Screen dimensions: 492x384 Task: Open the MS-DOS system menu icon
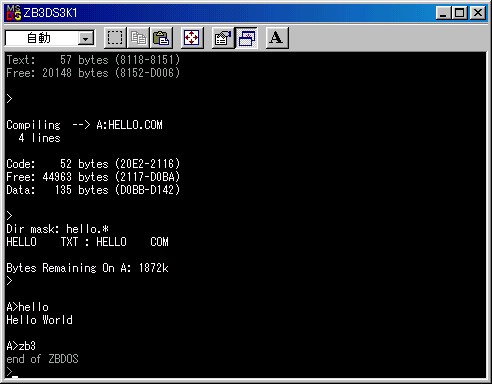click(x=14, y=13)
